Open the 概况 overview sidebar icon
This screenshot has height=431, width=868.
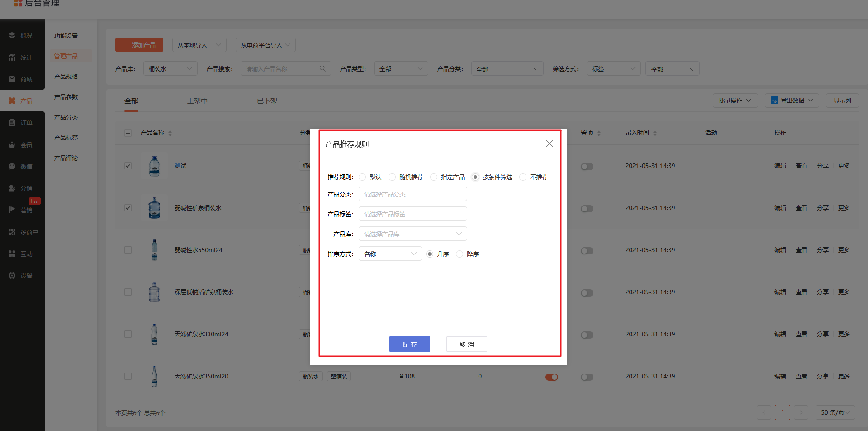click(x=12, y=35)
